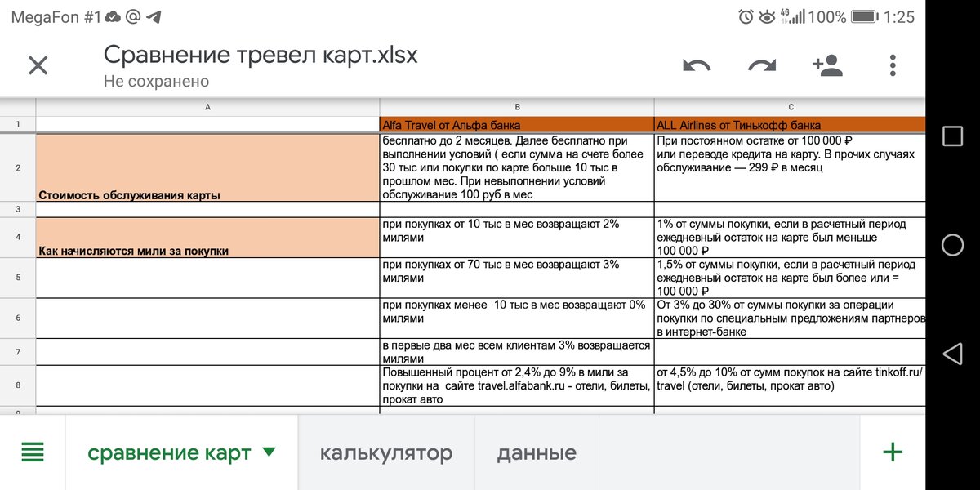This screenshot has height=490, width=980.
Task: Switch to the калькулятор sheet tab
Action: [x=385, y=452]
